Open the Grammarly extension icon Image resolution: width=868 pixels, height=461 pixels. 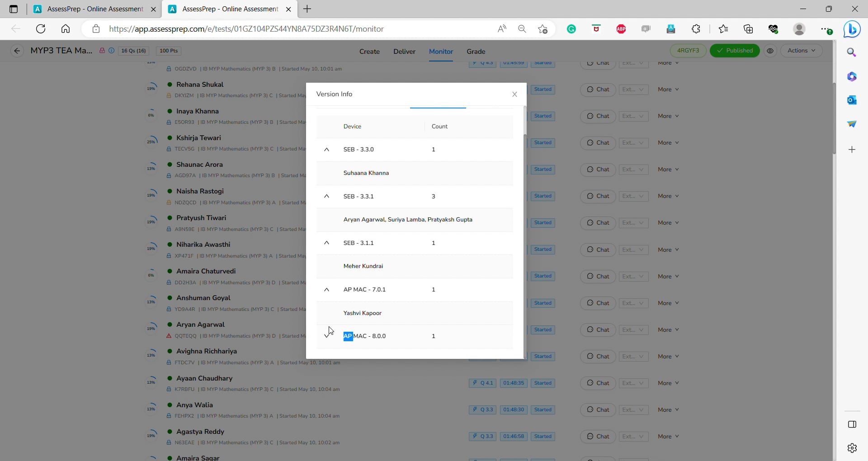571,29
